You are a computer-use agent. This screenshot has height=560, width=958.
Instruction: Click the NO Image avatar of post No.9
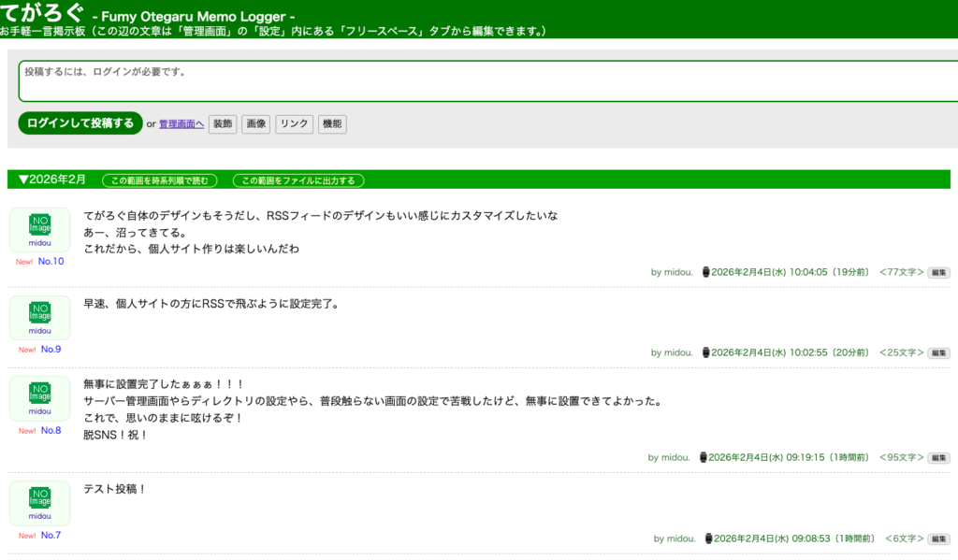pos(39,313)
